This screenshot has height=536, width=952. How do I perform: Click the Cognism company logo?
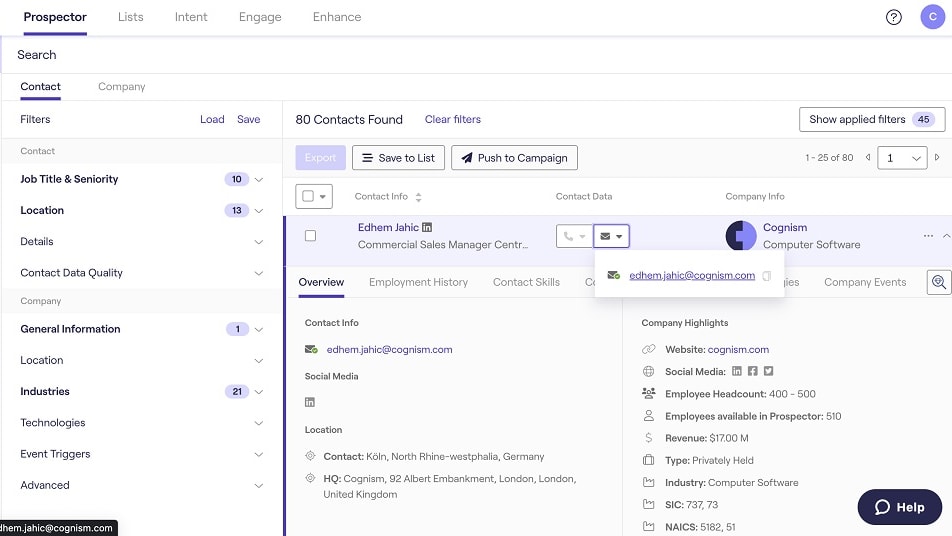(741, 236)
